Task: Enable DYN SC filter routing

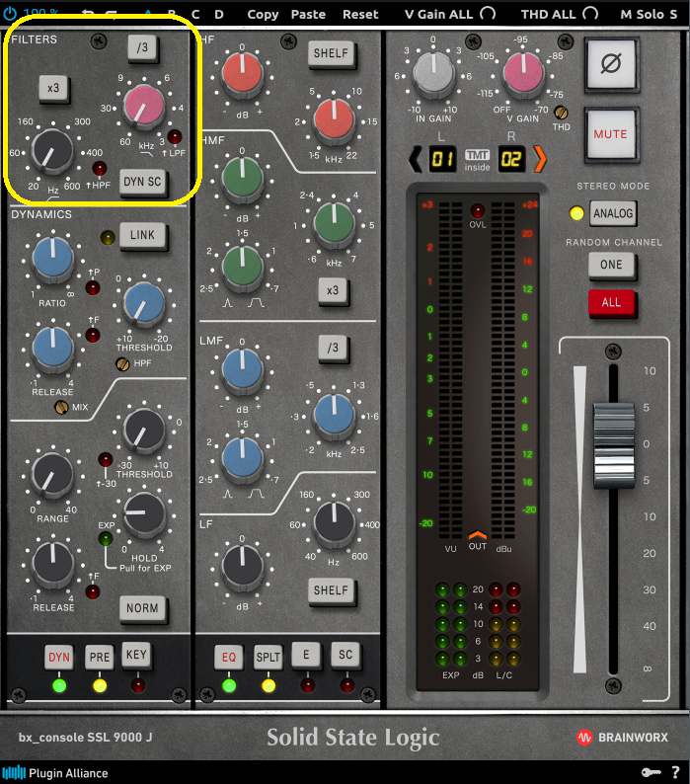Action: (142, 182)
